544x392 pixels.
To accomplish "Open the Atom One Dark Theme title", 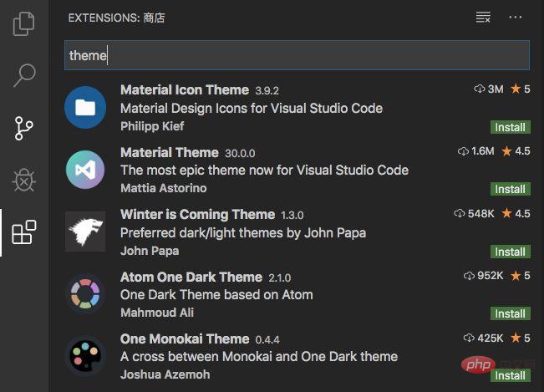I will [x=191, y=277].
